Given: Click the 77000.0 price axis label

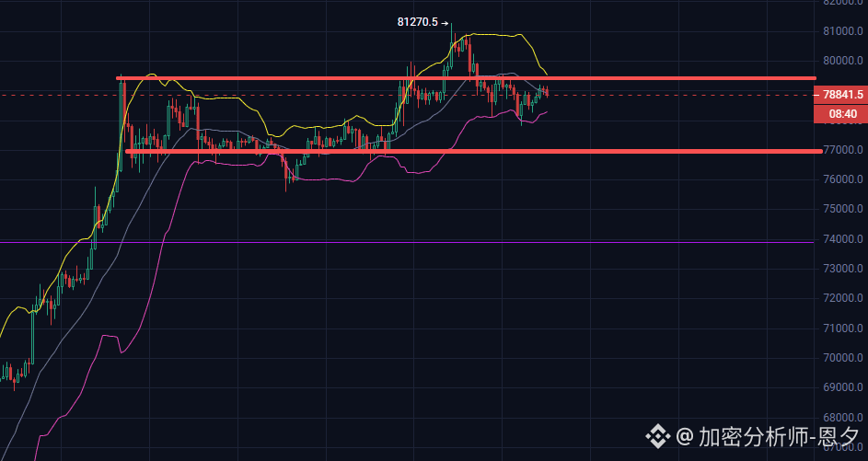Looking at the screenshot, I should pyautogui.click(x=842, y=150).
